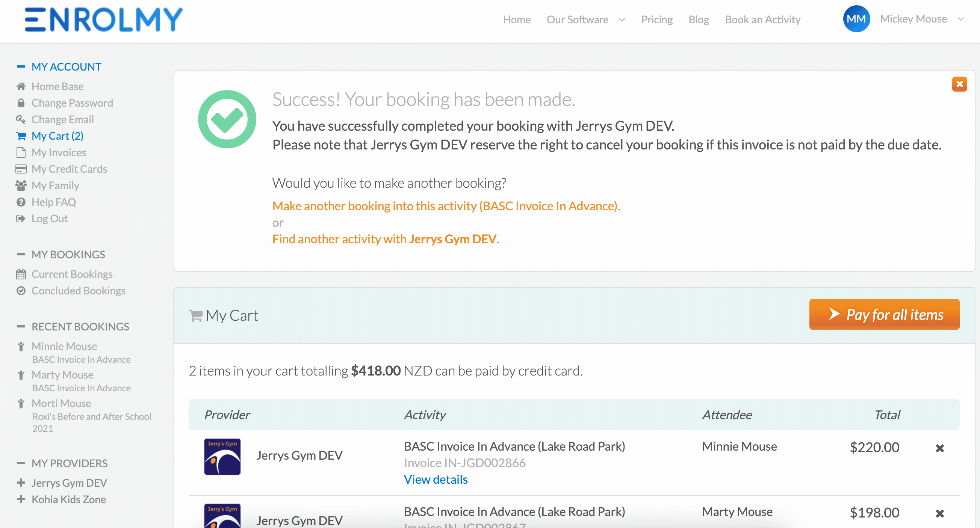980x528 pixels.
Task: Open Change Email page
Action: [x=63, y=119]
